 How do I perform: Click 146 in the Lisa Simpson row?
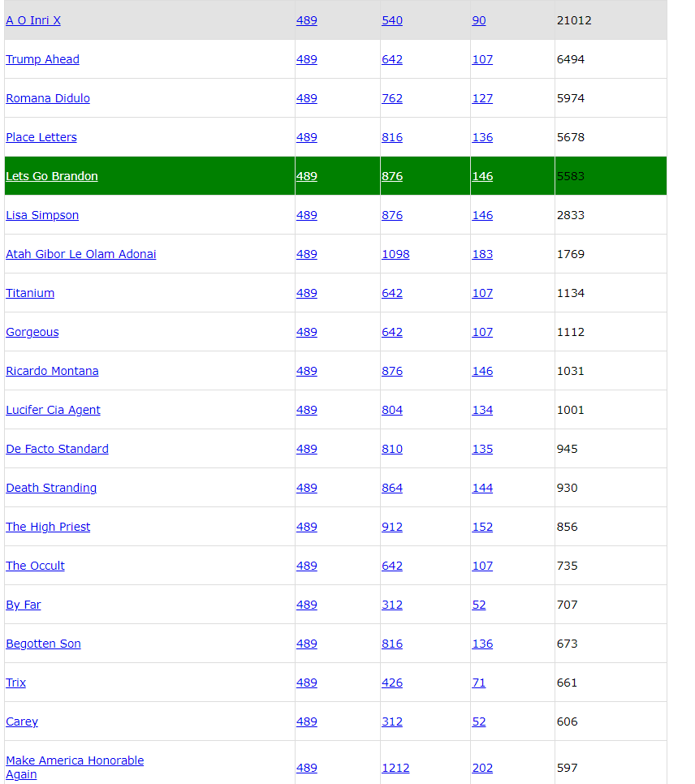point(482,216)
